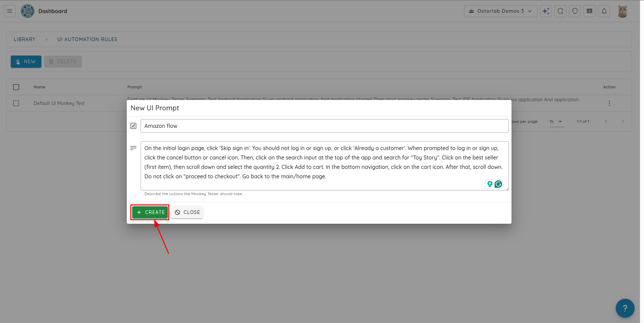Click the 'Describe the actions' helper text
Screen dimensions: 644x323
tap(193, 194)
